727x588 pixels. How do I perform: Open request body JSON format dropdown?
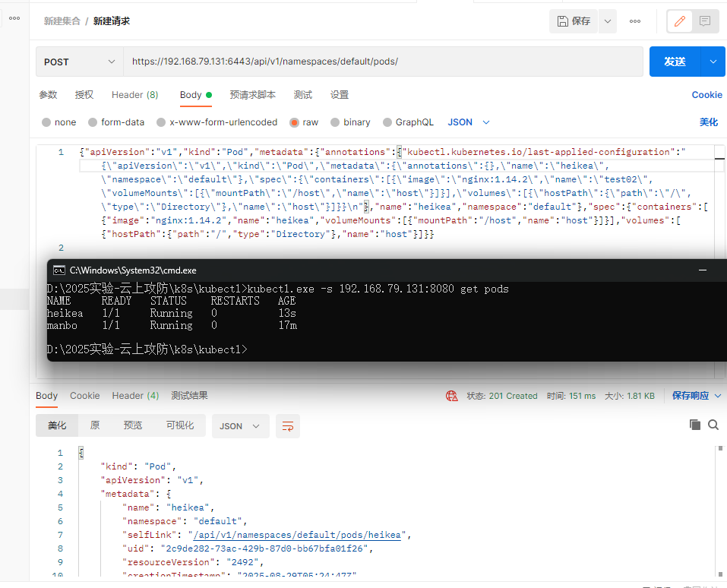[x=469, y=122]
